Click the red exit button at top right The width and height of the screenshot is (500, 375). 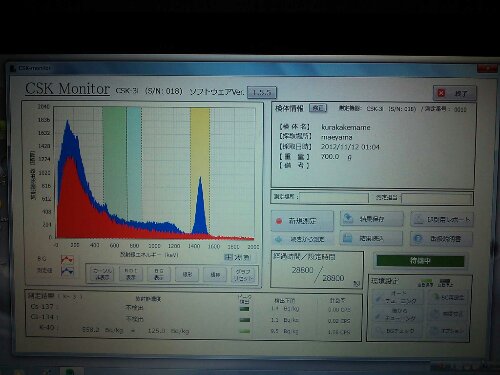coord(455,93)
